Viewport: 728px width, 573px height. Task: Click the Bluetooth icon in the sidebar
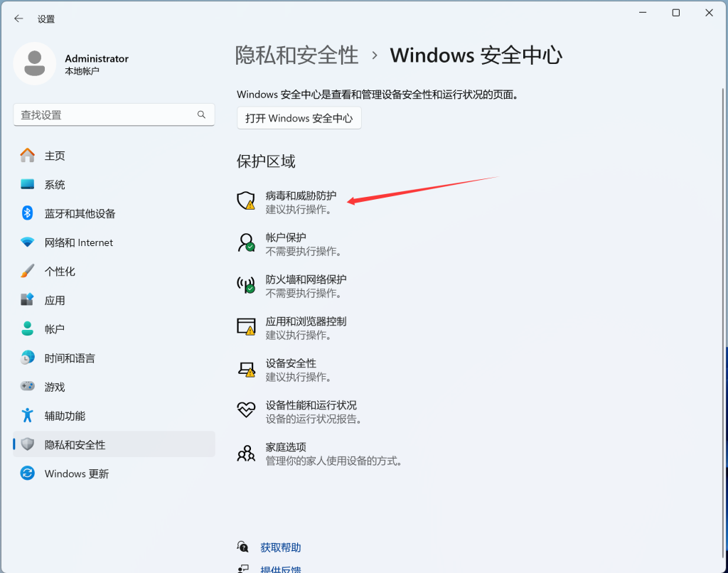tap(28, 213)
